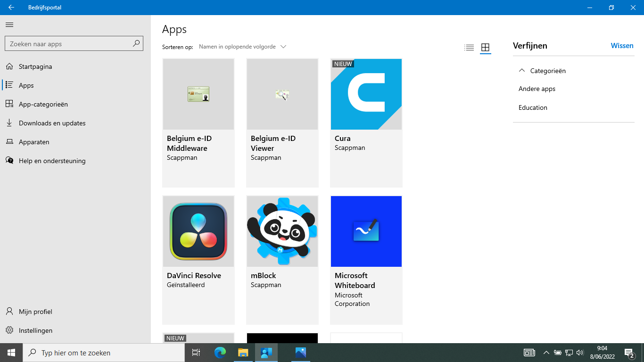Open Photos app on taskbar
The height and width of the screenshot is (362, 644).
(301, 353)
